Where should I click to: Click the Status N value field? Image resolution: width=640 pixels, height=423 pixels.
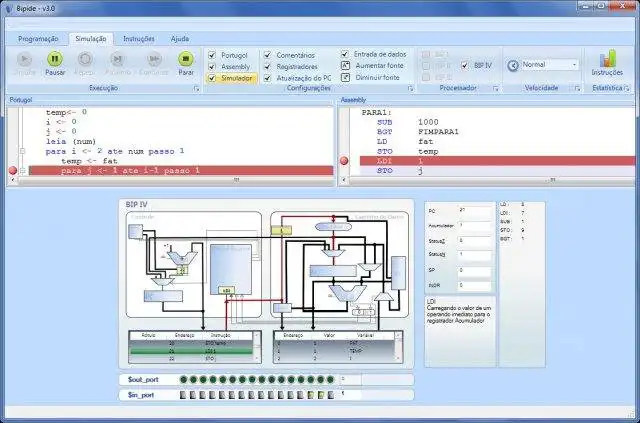(x=475, y=255)
